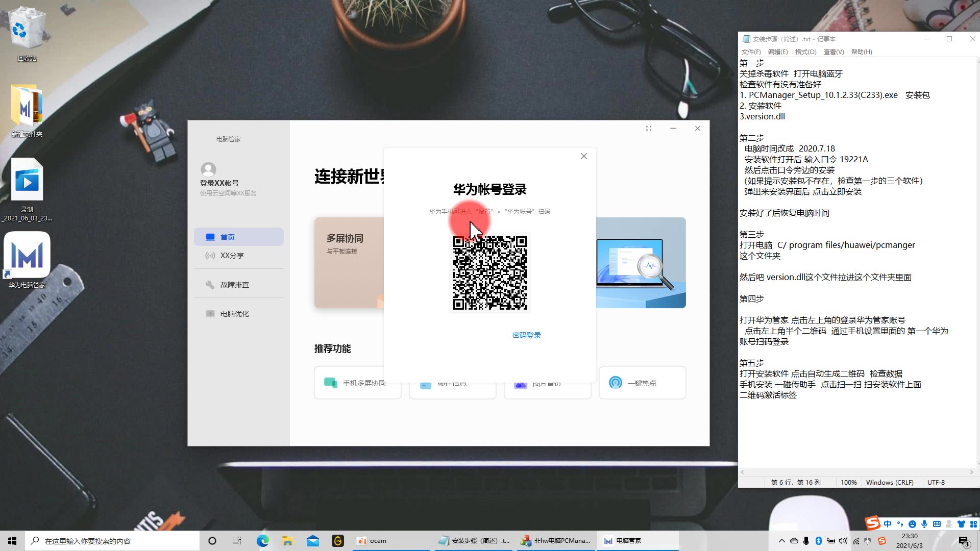Screen dimensions: 980x551
Task: Click '3.version.dll' text in Notepad
Action: [763, 116]
